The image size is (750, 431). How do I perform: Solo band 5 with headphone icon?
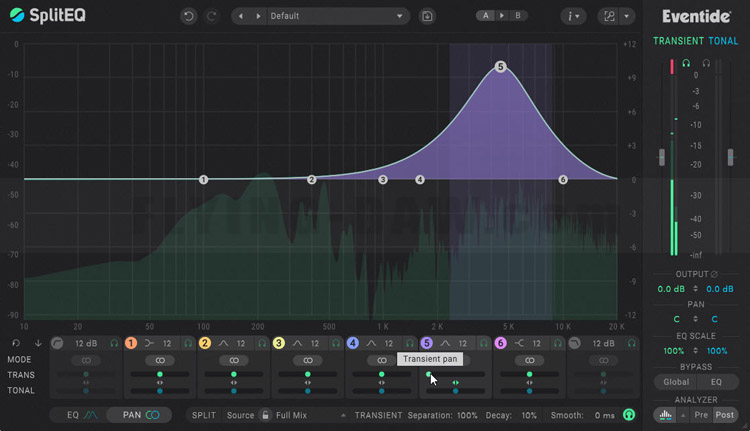tap(484, 343)
